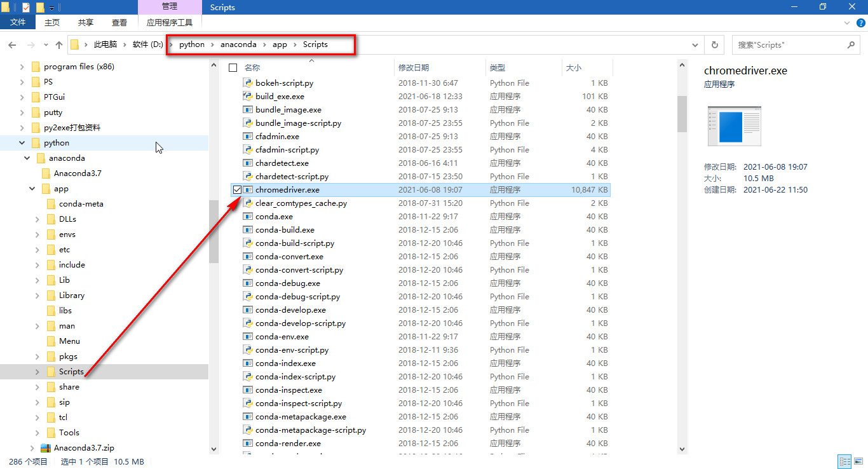The width and height of the screenshot is (868, 469).
Task: Switch to the 查看 ribbon tab
Action: pyautogui.click(x=119, y=21)
